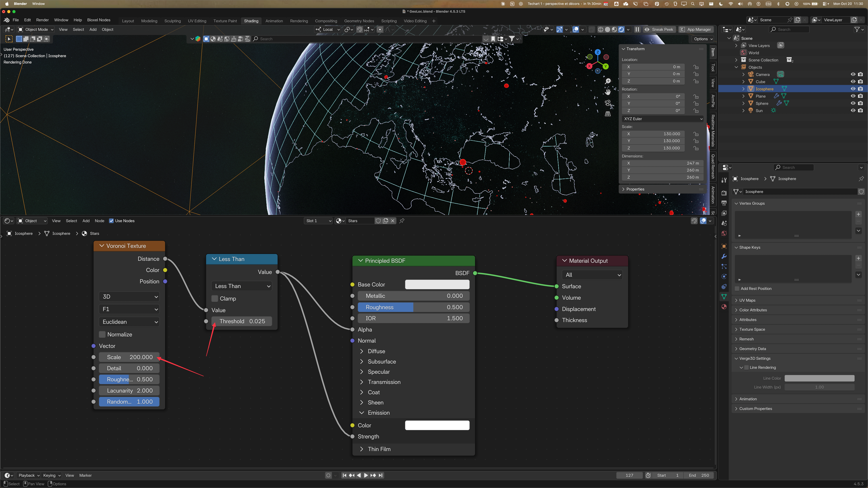This screenshot has height=488, width=868.
Task: Open the Output properties tab icon
Action: coord(724,203)
